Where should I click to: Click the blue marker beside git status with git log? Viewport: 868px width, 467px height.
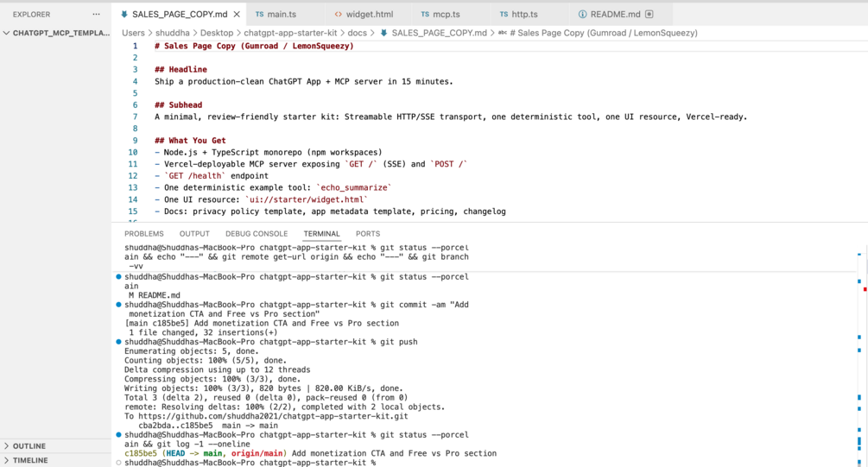(118, 434)
